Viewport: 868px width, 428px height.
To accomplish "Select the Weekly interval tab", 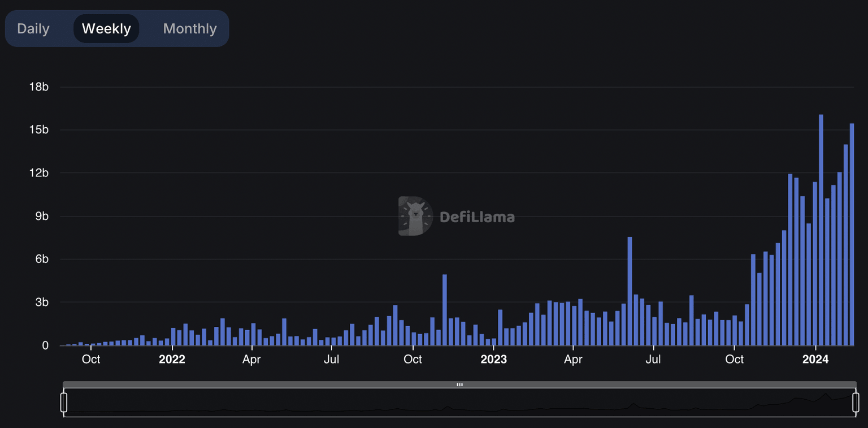I will [x=106, y=29].
